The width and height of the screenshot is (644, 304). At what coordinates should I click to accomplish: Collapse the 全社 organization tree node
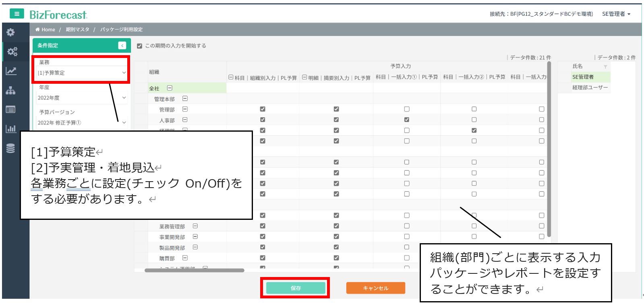170,88
